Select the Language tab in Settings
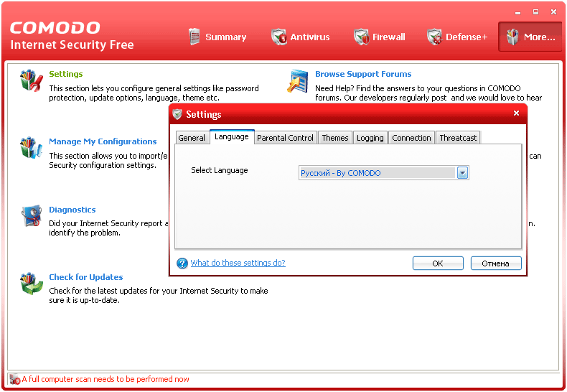 pos(232,136)
